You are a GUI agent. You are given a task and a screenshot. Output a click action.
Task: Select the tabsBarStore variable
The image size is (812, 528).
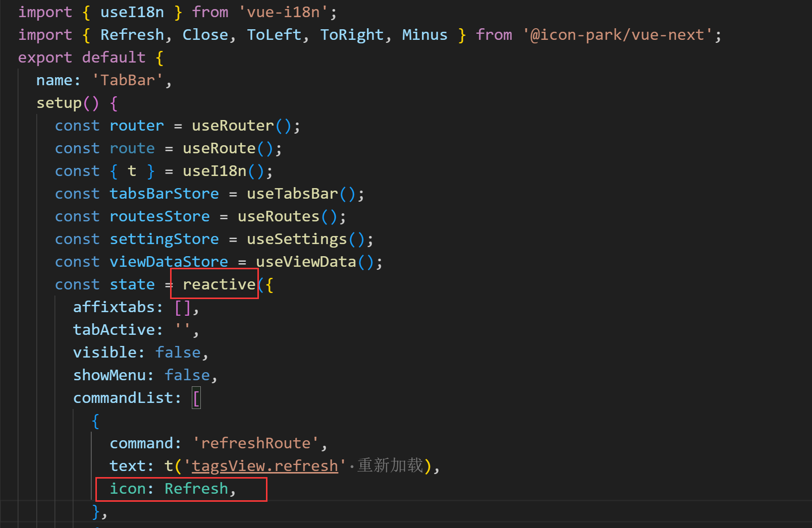[x=164, y=194]
